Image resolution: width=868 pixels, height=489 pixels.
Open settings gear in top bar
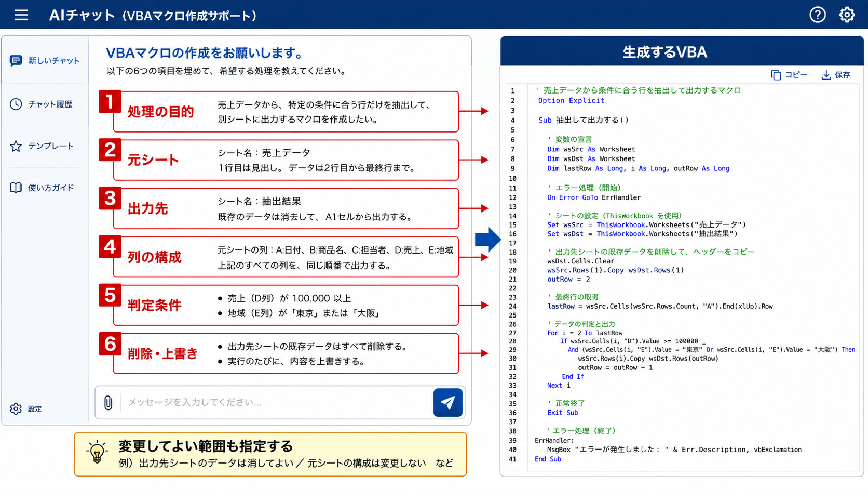click(x=847, y=15)
